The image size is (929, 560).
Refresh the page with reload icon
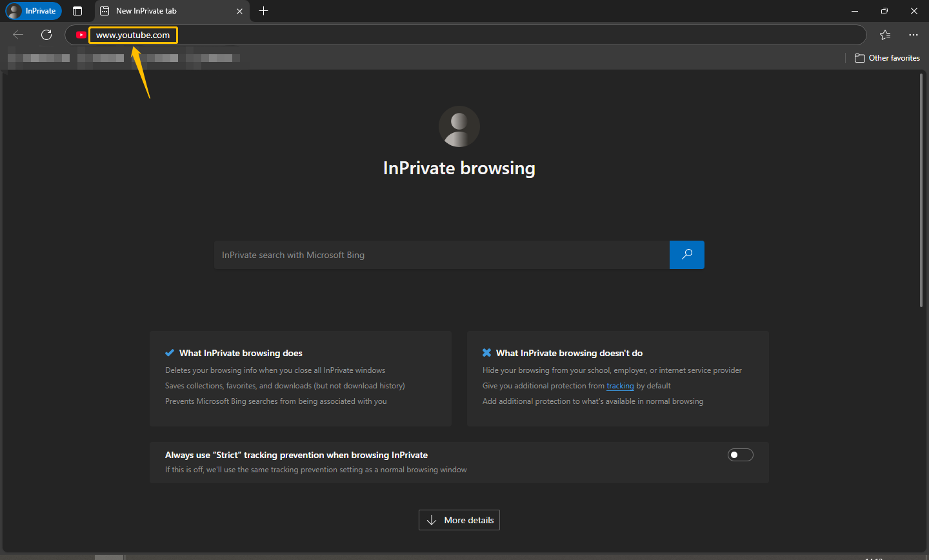46,35
